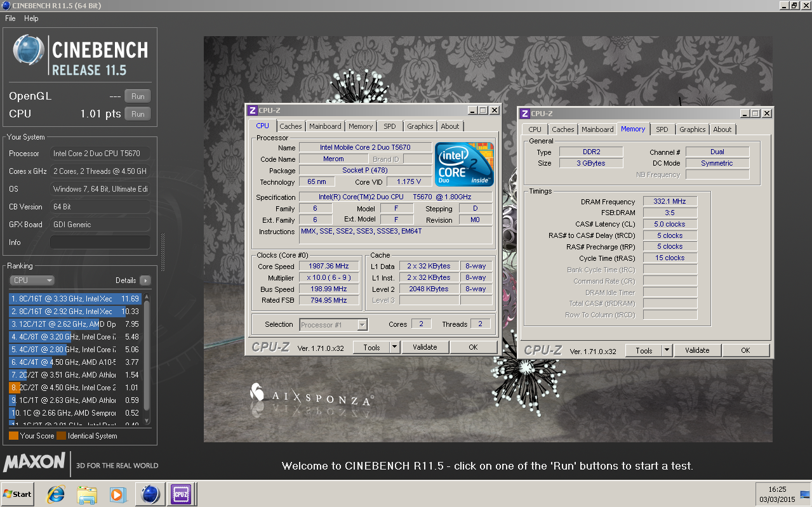Switch to Caches tab in Memory CPU-Z window
Image resolution: width=812 pixels, height=507 pixels.
(562, 129)
